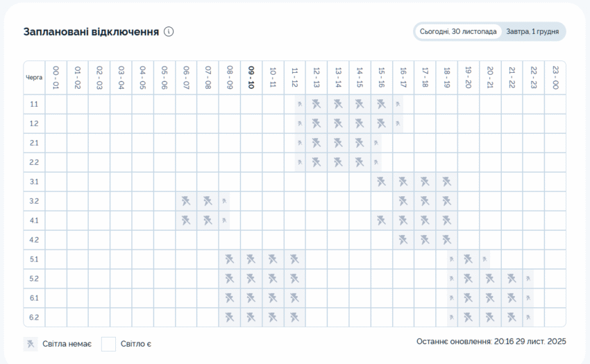Click the 23-00 hour column header
This screenshot has width=590, height=364.
555,78
